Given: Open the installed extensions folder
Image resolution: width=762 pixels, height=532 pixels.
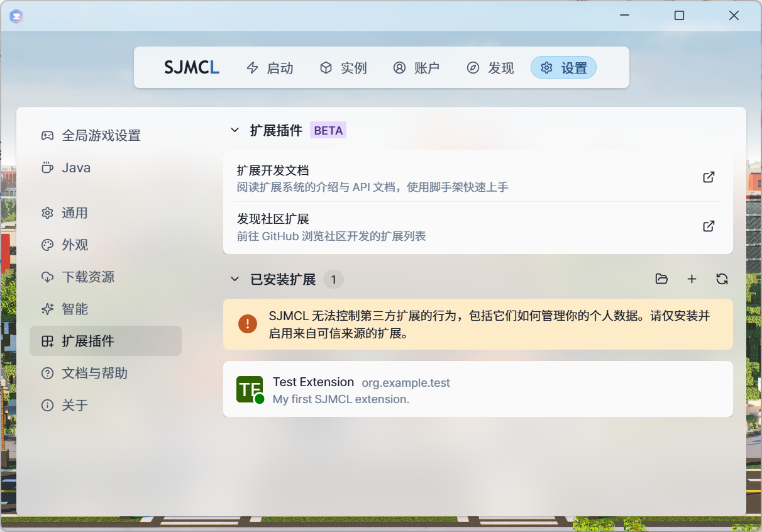Looking at the screenshot, I should point(661,279).
